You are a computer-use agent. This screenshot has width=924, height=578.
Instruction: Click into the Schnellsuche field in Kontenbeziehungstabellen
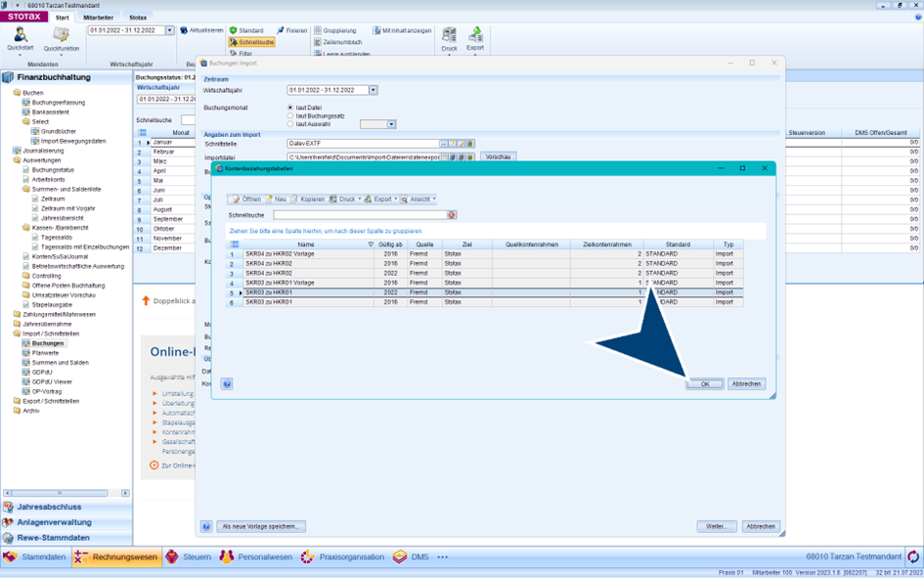point(359,215)
